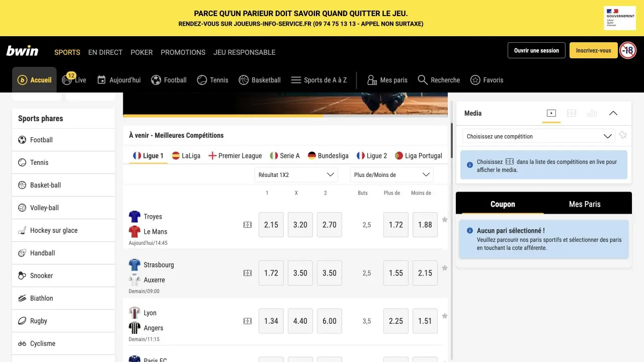The width and height of the screenshot is (644, 362).
Task: Favorite the Strasbourg vs Auxerre match
Action: click(x=445, y=268)
